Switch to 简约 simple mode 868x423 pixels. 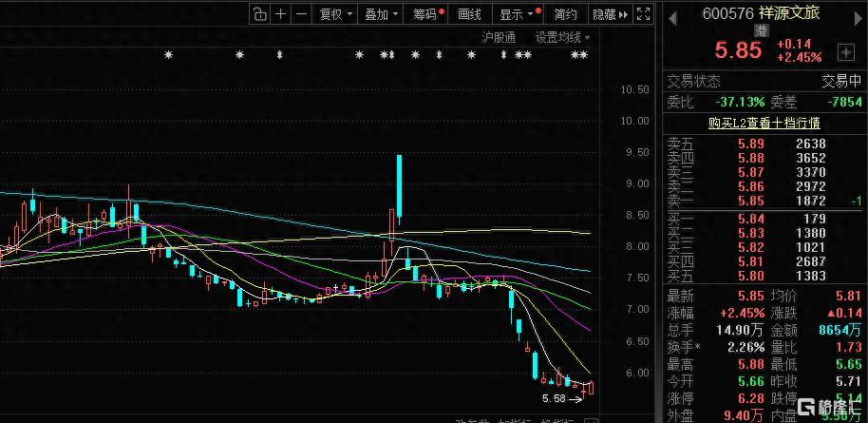coord(566,14)
